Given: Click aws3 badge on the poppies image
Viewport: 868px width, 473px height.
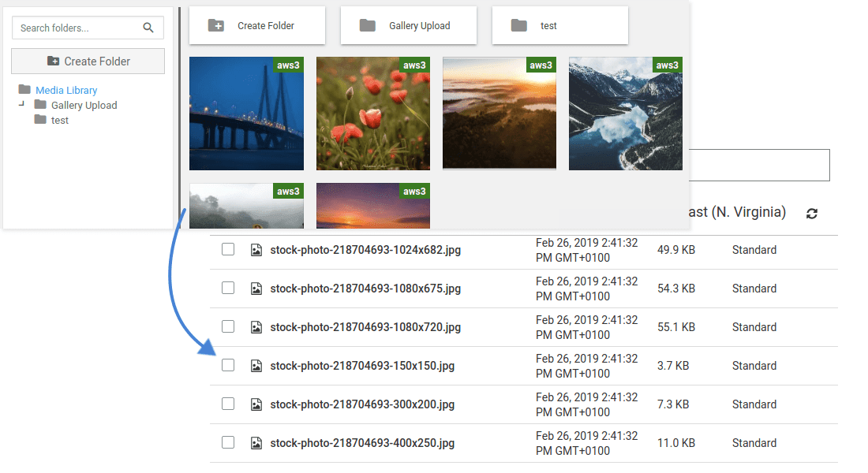Looking at the screenshot, I should click(x=414, y=65).
